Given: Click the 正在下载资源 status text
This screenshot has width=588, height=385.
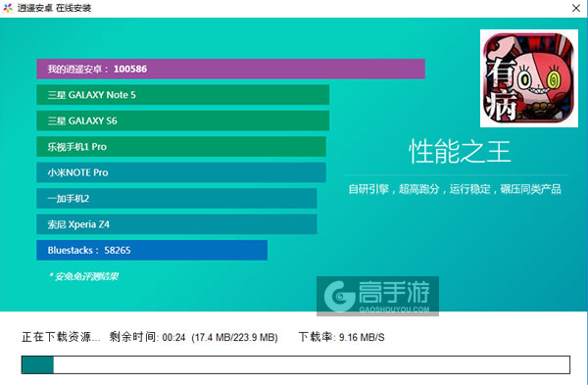Looking at the screenshot, I should 61,337.
